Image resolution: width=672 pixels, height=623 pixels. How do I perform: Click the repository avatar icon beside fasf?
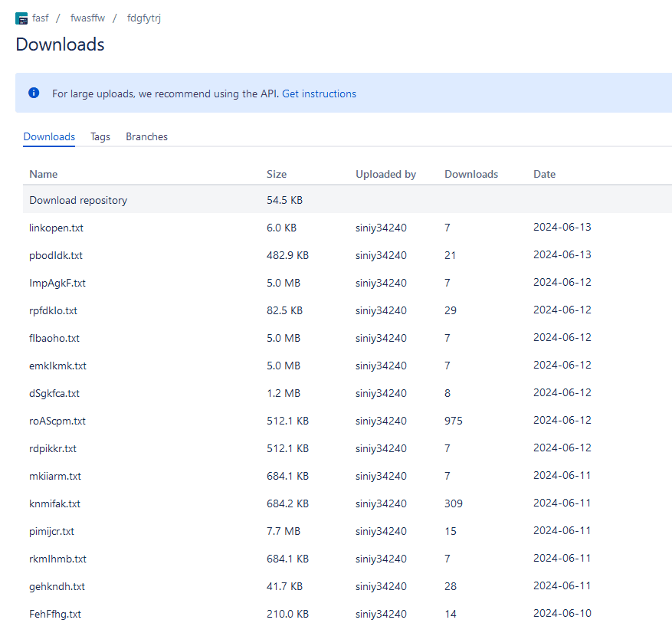point(21,18)
